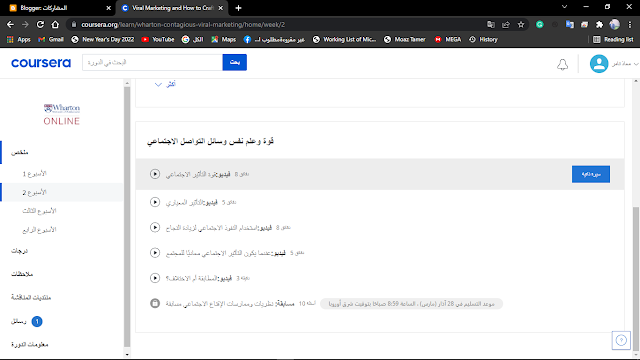The height and width of the screenshot is (360, 640).
Task: Open the browser home page
Action: coord(55,24)
